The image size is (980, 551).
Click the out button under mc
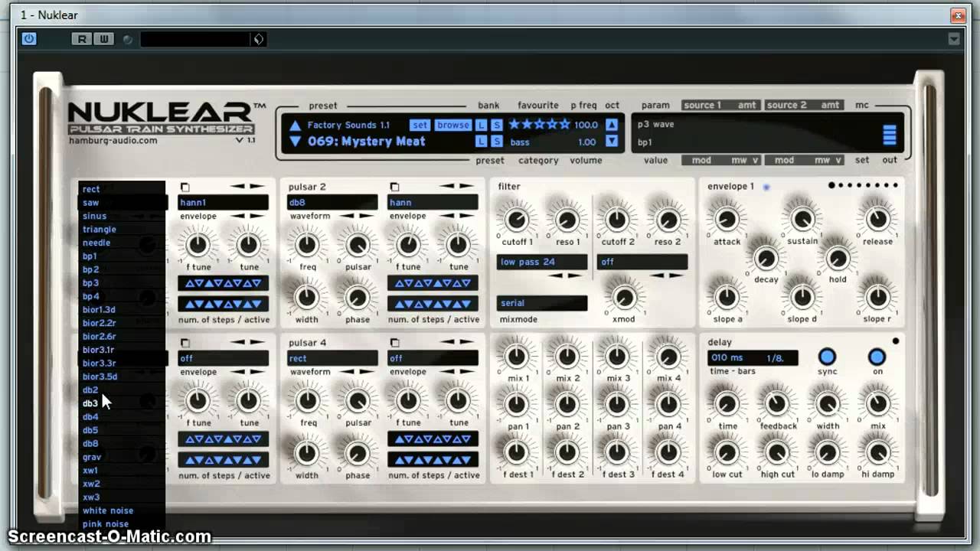click(x=889, y=160)
